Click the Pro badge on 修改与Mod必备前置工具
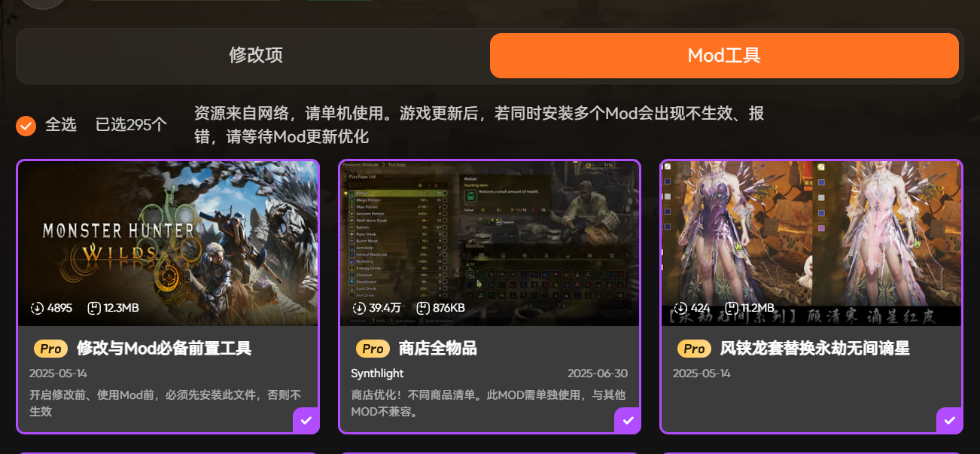 pyautogui.click(x=50, y=349)
